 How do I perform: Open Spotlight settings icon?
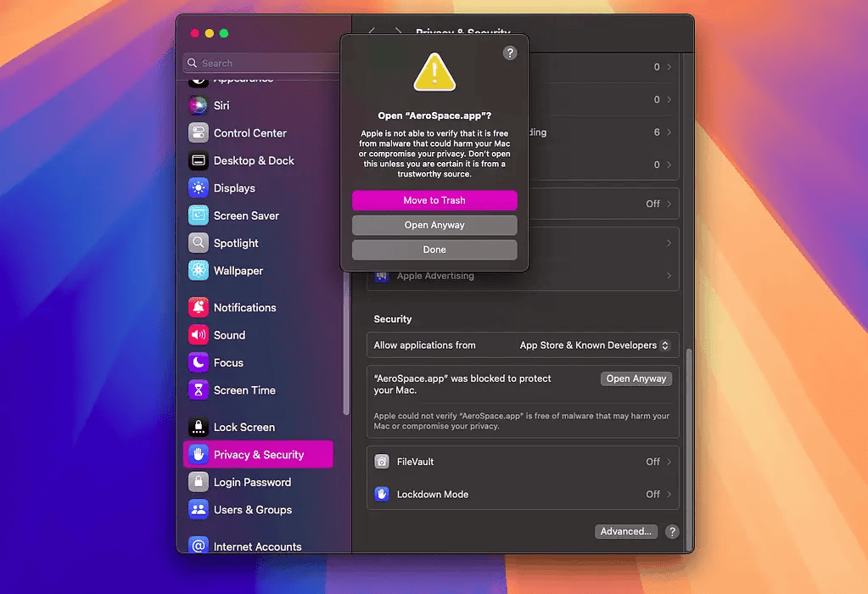[199, 244]
